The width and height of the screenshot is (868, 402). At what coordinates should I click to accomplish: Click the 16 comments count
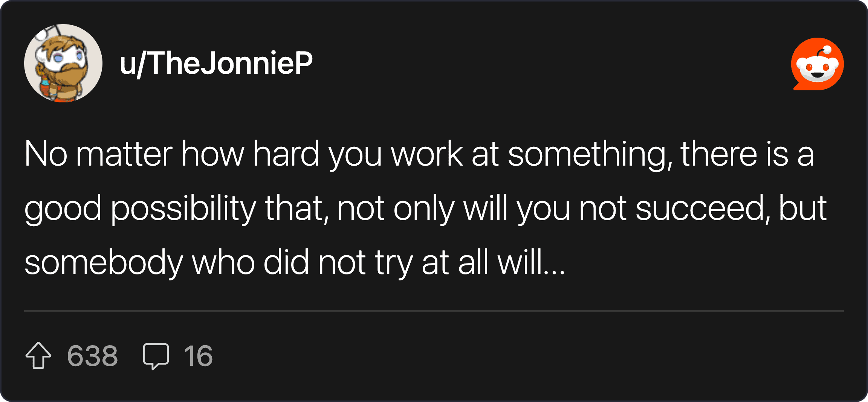[x=198, y=356]
